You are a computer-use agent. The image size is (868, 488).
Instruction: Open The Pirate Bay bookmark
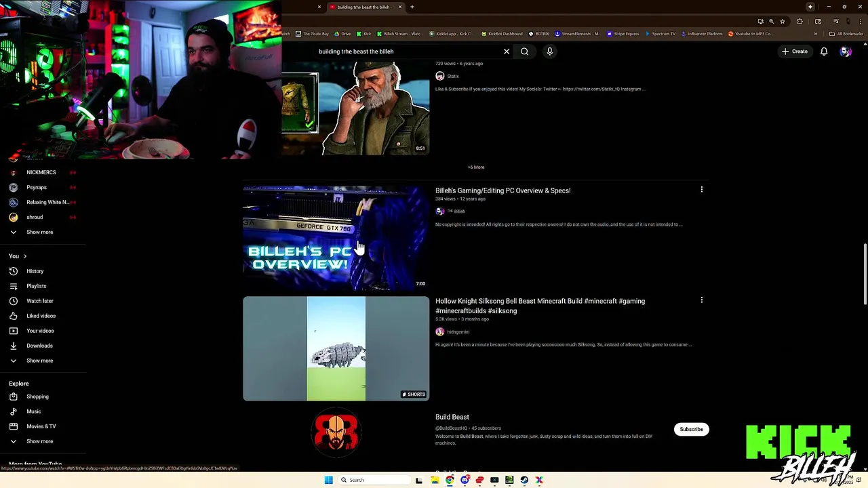[x=312, y=34]
